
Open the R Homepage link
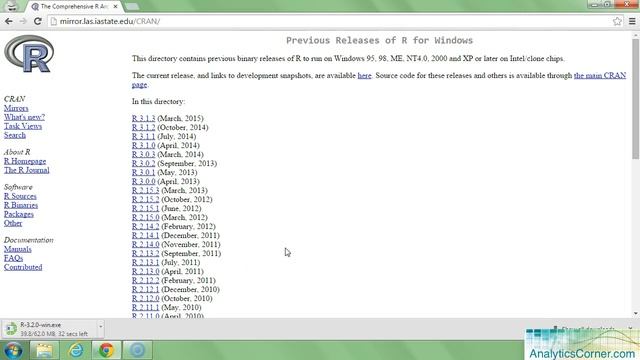coord(25,161)
